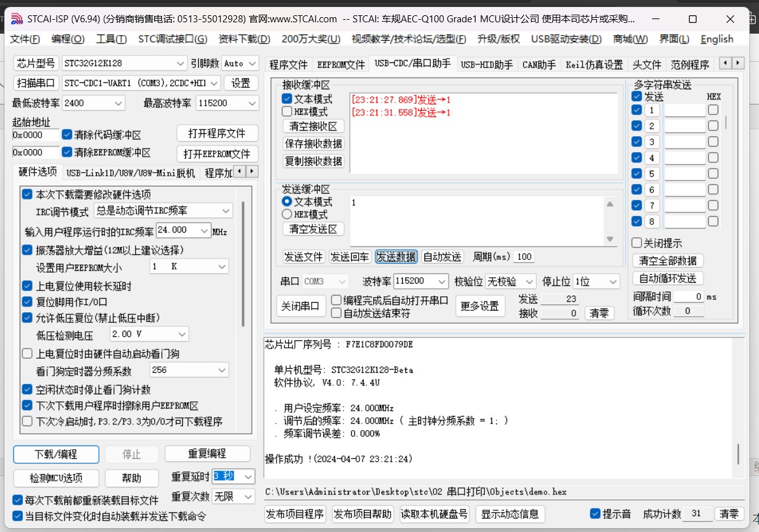Open the USB-HID助手 tab
The width and height of the screenshot is (759, 532).
(486, 64)
